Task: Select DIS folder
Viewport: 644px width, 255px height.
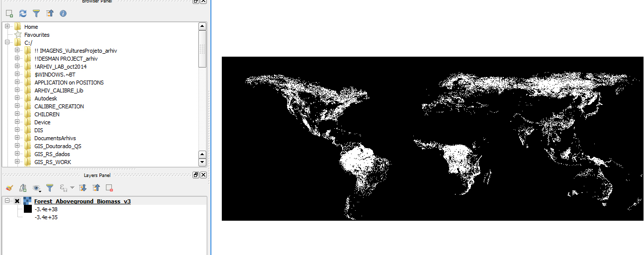Action: pos(39,130)
